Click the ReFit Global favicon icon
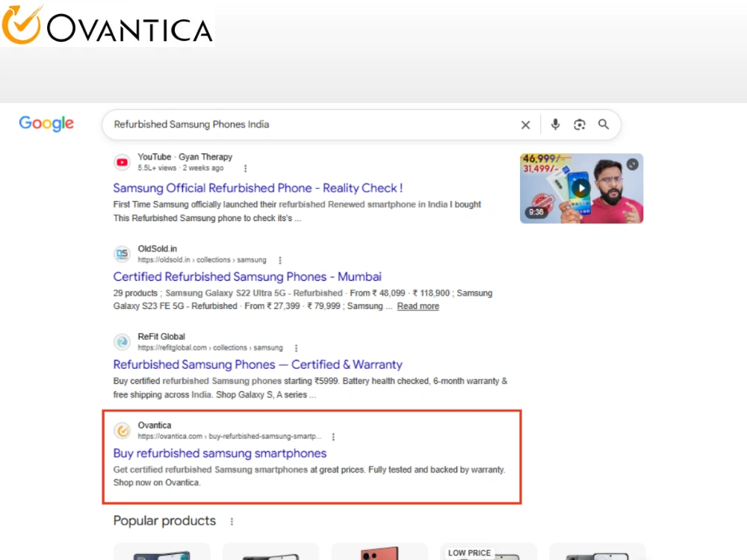This screenshot has width=747, height=560. [x=123, y=341]
